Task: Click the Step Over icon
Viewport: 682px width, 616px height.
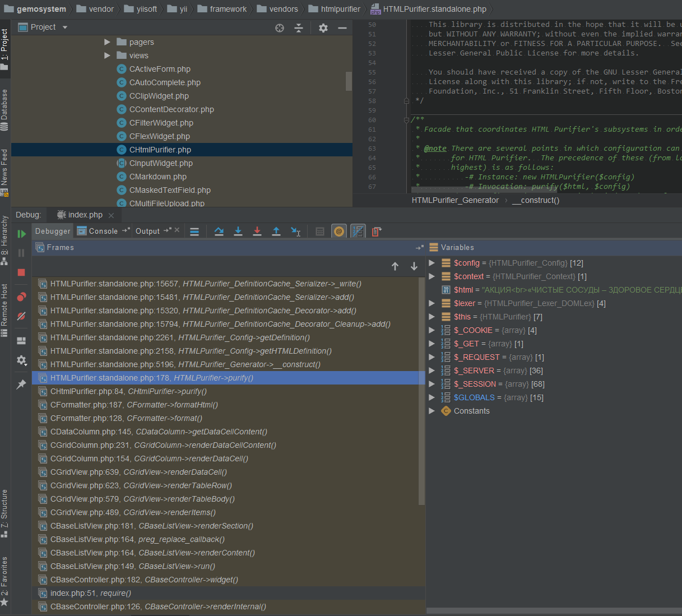Action: (219, 231)
